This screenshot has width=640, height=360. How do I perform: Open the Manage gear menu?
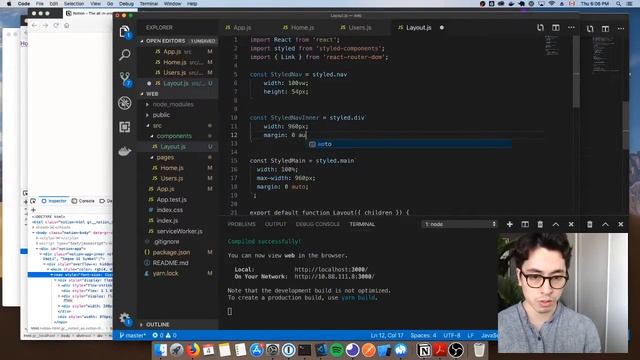pyautogui.click(x=125, y=319)
